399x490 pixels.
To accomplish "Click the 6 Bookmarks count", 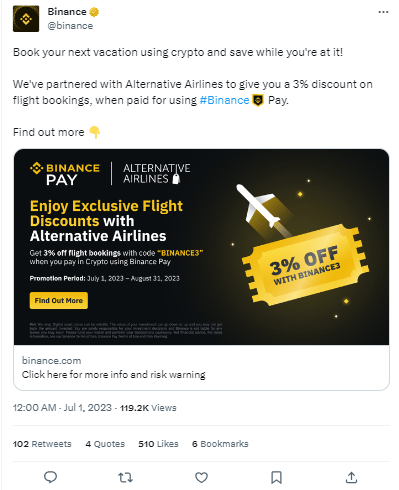I will click(x=220, y=444).
